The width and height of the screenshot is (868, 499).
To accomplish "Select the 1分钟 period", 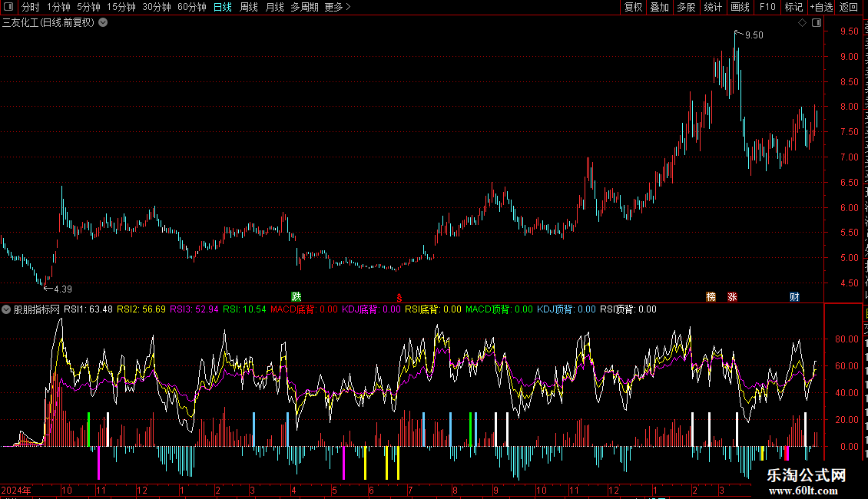I will coord(58,7).
